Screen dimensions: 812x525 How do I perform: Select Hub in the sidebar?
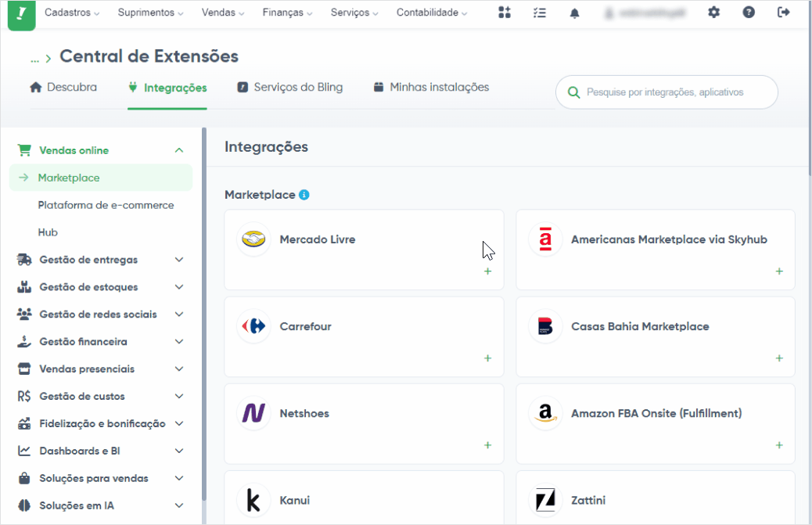pyautogui.click(x=48, y=232)
